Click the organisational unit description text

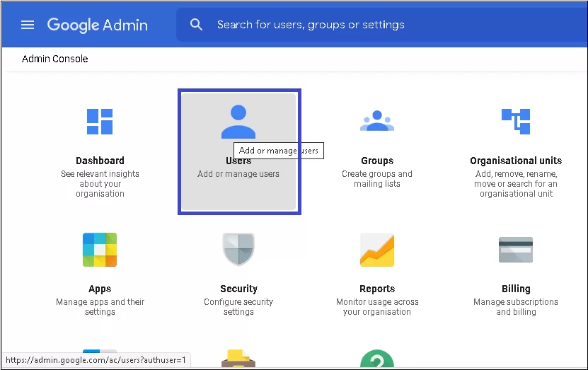516,184
